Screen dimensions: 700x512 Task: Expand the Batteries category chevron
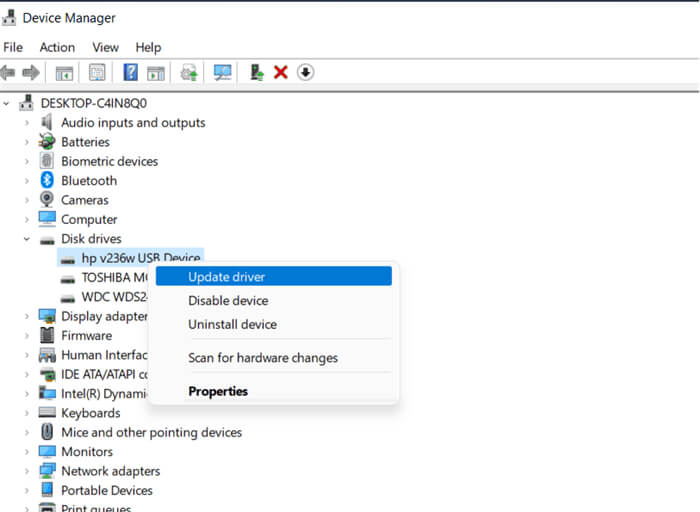pyautogui.click(x=27, y=142)
